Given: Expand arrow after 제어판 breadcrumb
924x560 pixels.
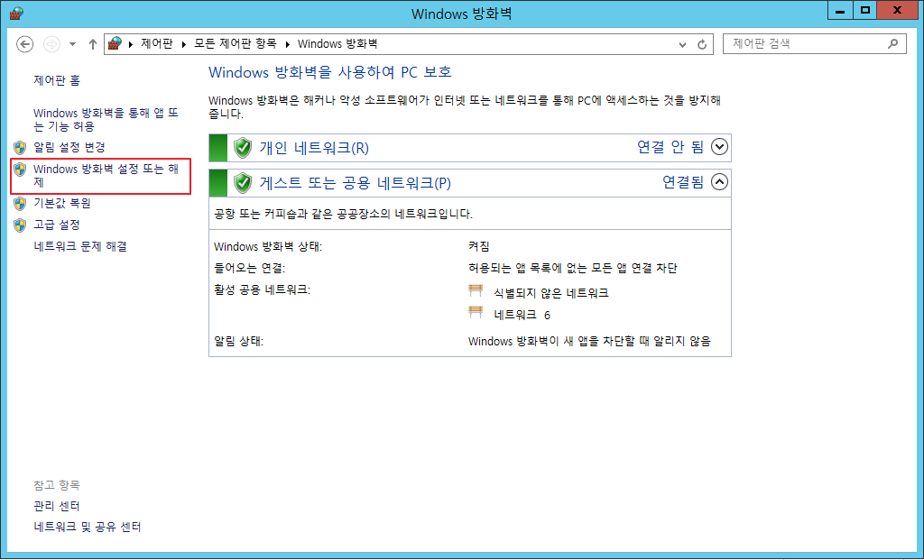Looking at the screenshot, I should point(184,44).
